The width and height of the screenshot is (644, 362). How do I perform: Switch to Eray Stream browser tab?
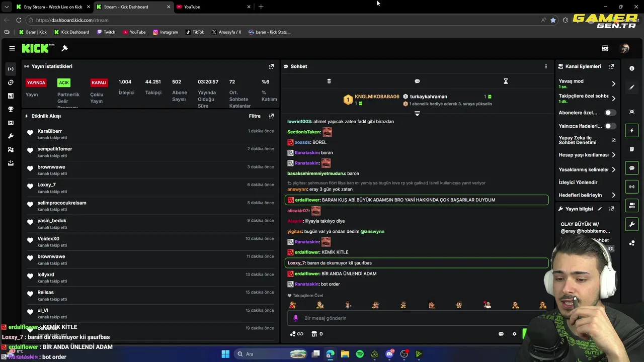tap(52, 7)
